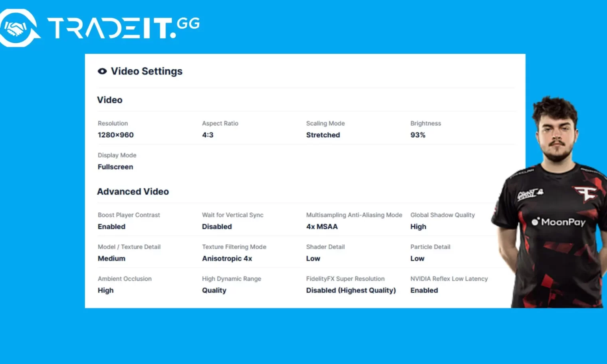Click the eye icon beside Video Settings
Viewport: 607px width, 364px height.
(102, 71)
